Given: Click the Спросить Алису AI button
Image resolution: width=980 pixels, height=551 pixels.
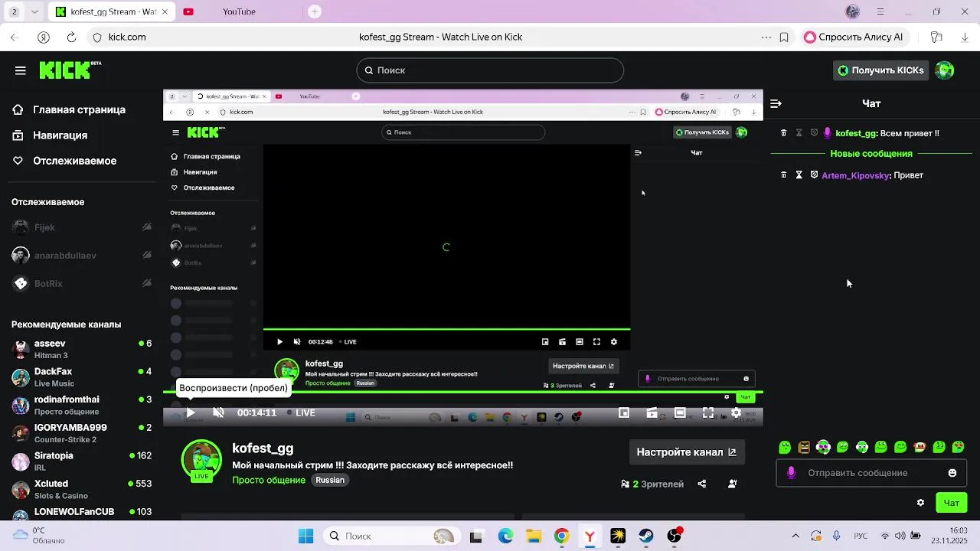Looking at the screenshot, I should click(x=854, y=37).
